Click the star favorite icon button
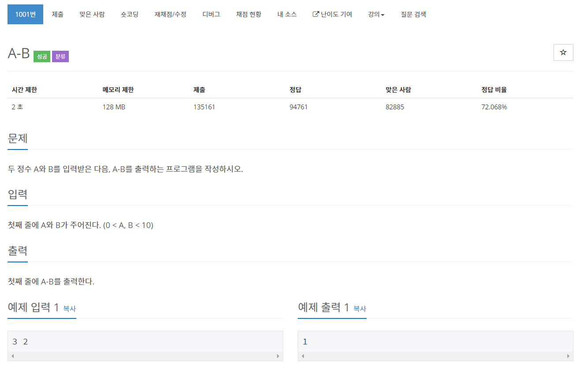588x370 pixels. (x=563, y=52)
